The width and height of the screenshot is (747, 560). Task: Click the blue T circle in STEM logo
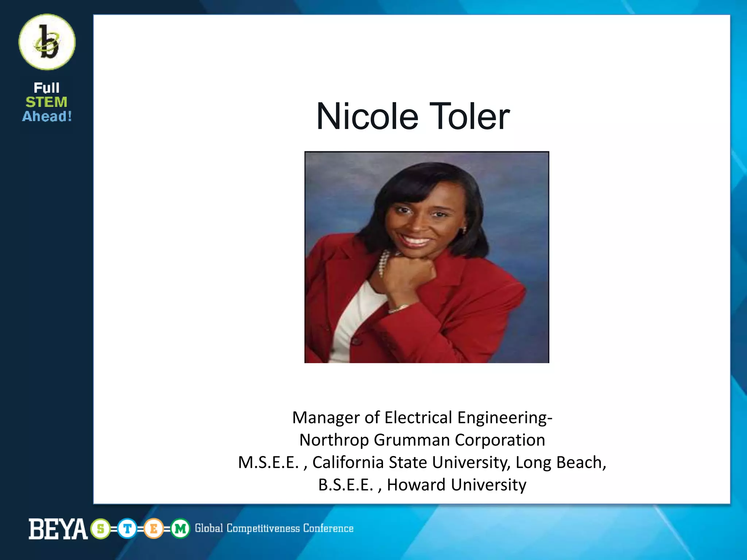click(127, 529)
